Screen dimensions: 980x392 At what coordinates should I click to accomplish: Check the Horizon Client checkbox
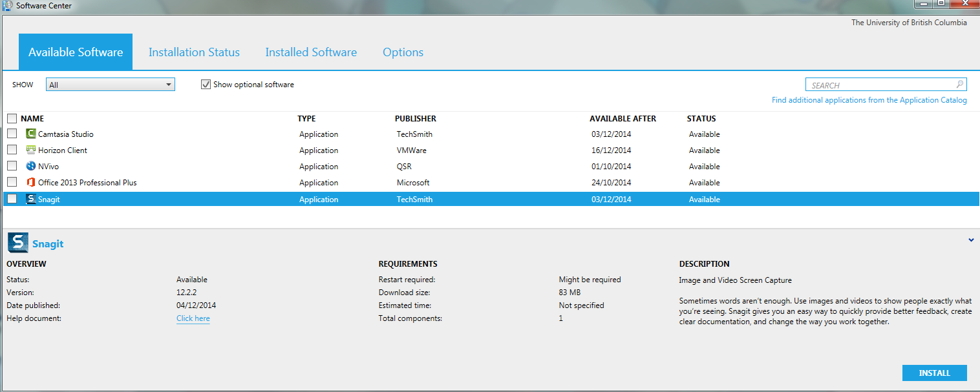[12, 150]
